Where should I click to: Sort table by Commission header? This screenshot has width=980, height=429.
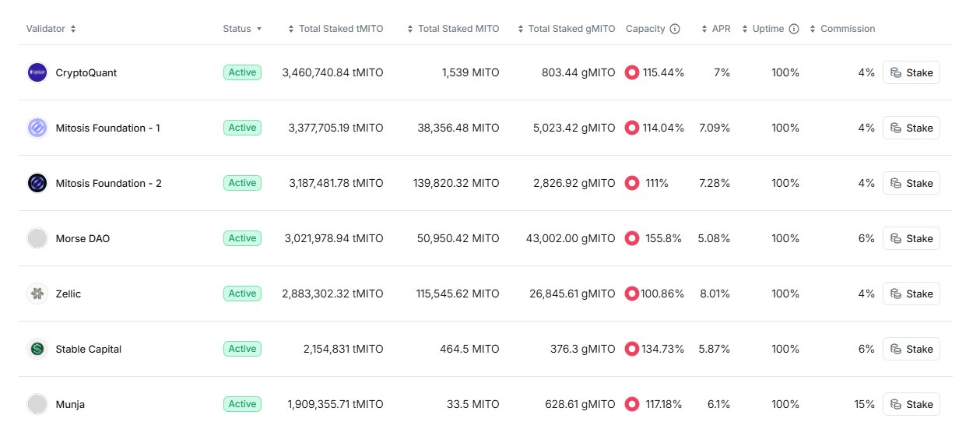(842, 29)
